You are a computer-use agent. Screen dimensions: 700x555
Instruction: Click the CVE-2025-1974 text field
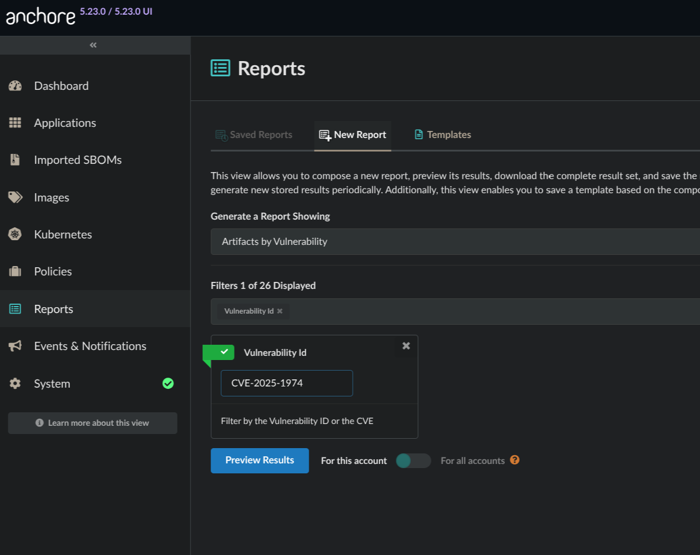[x=286, y=383]
